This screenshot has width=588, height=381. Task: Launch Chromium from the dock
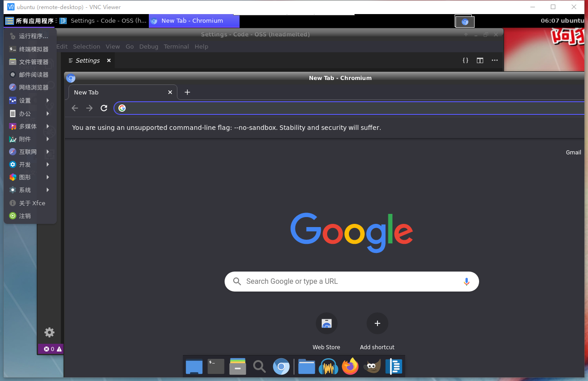pyautogui.click(x=281, y=366)
